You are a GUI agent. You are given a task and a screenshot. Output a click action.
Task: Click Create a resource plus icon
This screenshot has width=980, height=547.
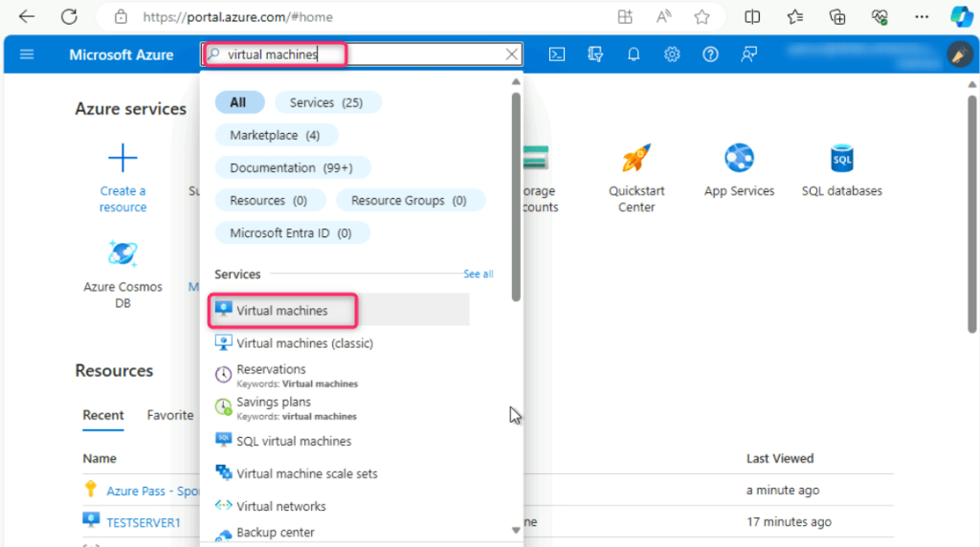(x=122, y=158)
